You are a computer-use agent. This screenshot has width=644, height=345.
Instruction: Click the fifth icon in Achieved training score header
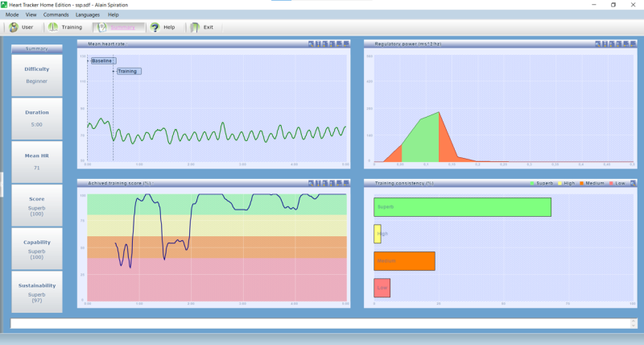pyautogui.click(x=339, y=183)
